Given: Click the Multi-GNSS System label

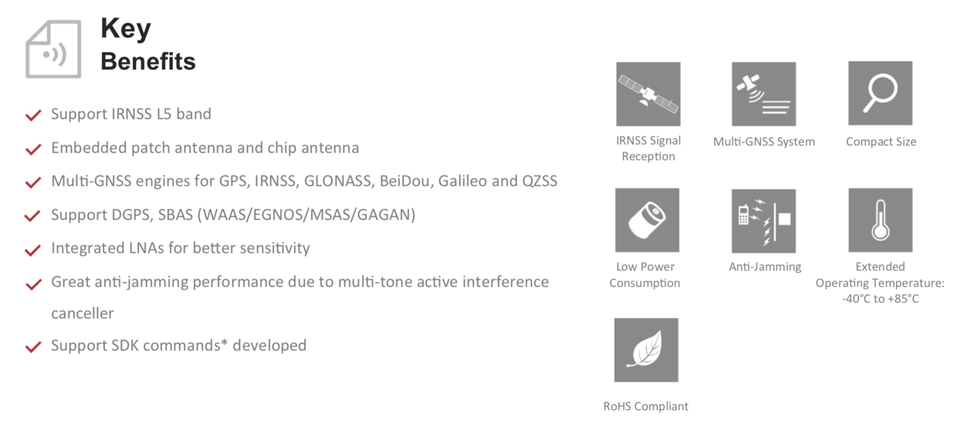Looking at the screenshot, I should pos(763,142).
